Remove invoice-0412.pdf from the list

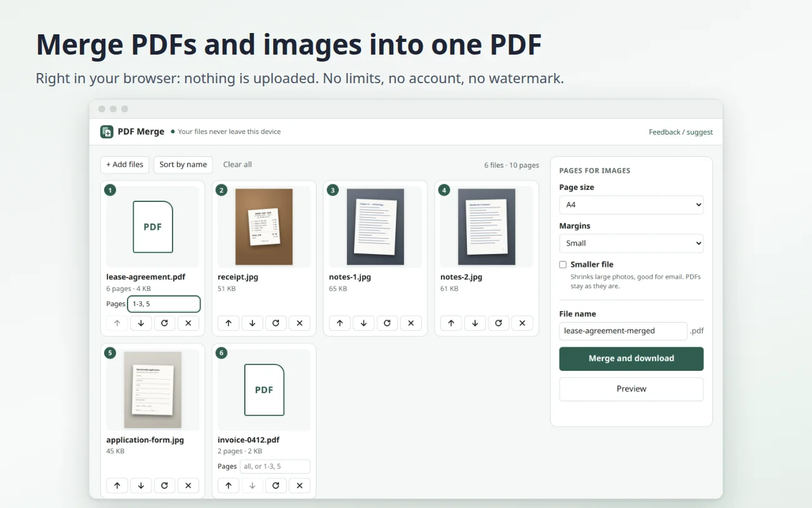point(299,486)
